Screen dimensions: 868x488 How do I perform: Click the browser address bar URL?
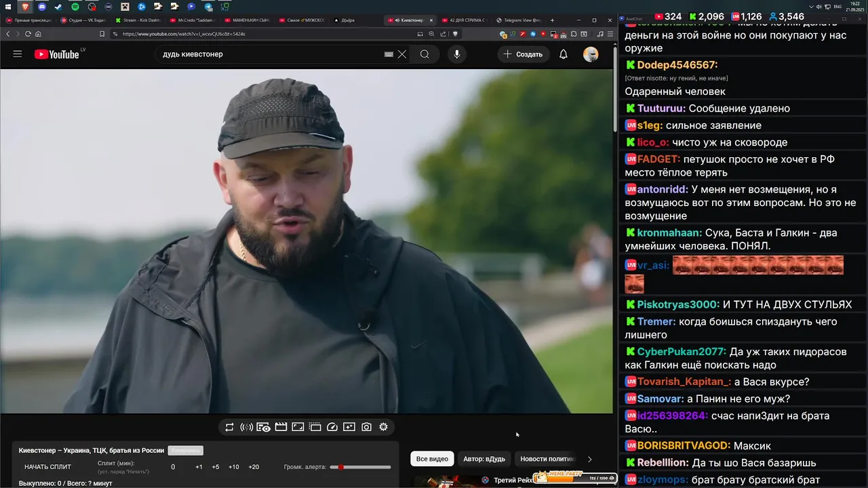pos(184,34)
